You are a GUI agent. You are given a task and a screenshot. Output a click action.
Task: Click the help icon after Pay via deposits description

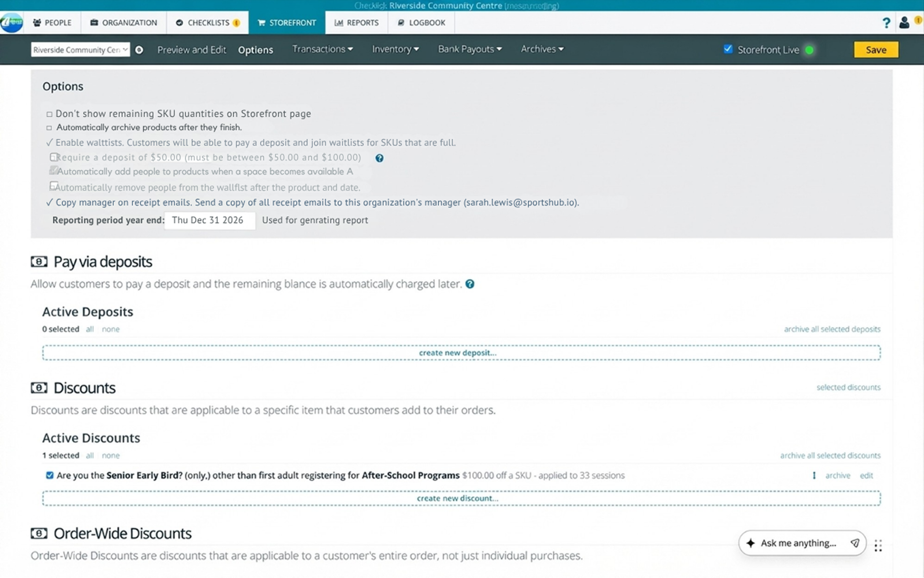pyautogui.click(x=470, y=284)
